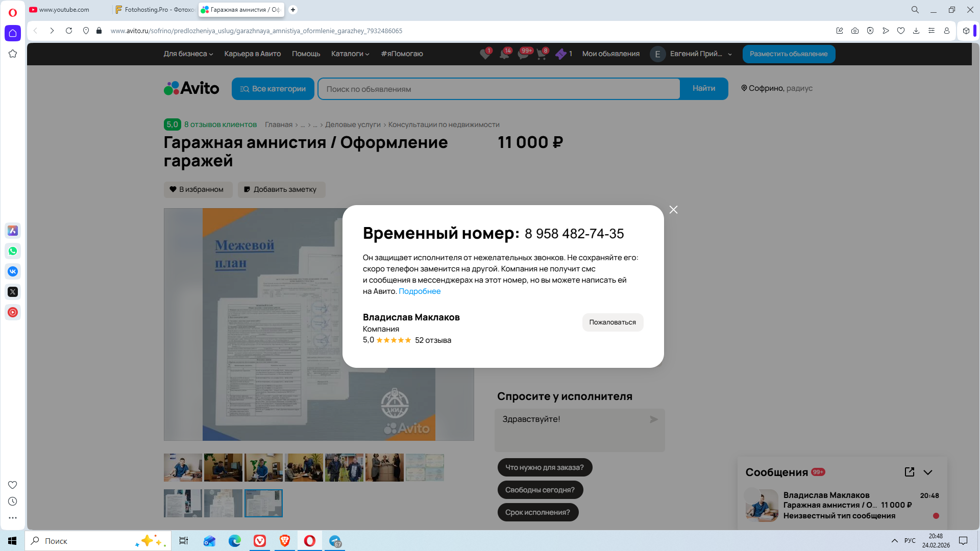
Task: Open 'Мои объявления' menu item
Action: (610, 54)
